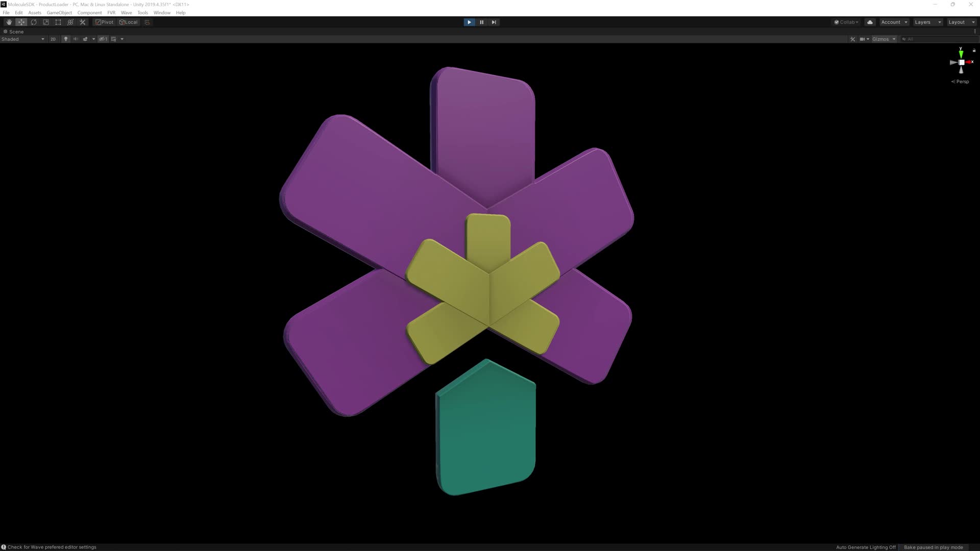The width and height of the screenshot is (980, 551).
Task: Click the play button
Action: tap(469, 22)
